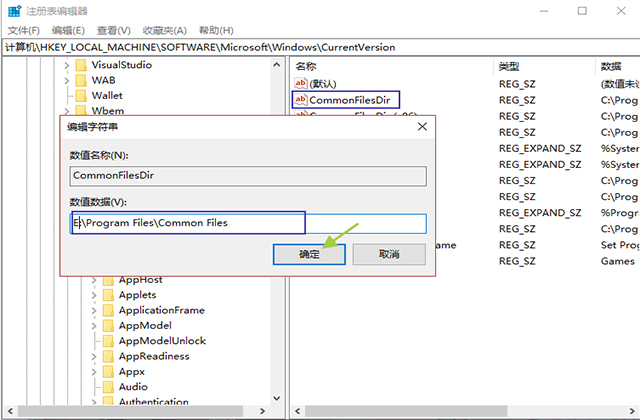This screenshot has width=640, height=420.
Task: Close the 编辑字符串 dialog
Action: pos(422,127)
